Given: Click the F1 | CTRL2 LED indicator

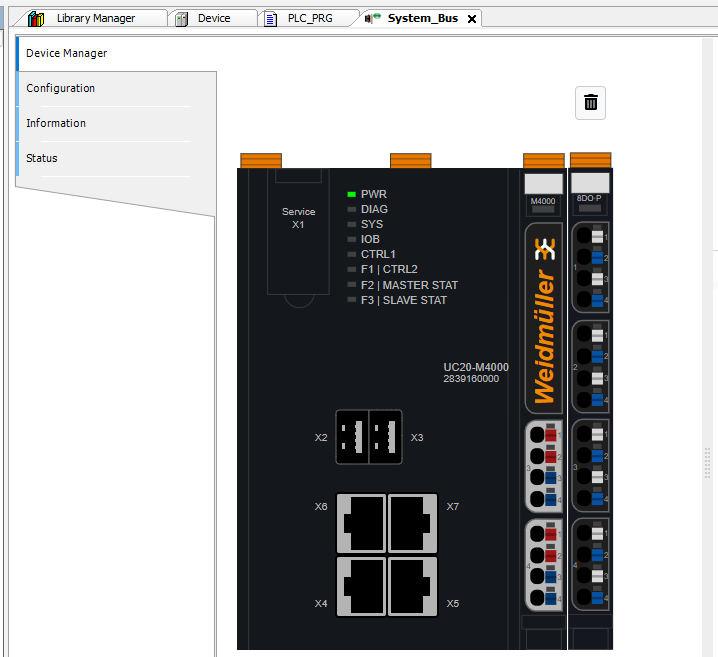Looking at the screenshot, I should click(x=351, y=269).
